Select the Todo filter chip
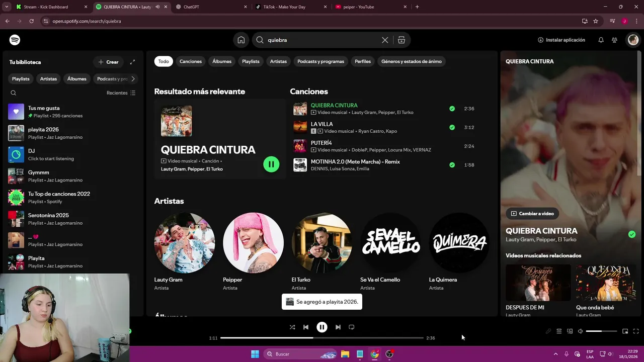Viewport: 644px width, 362px height. pos(164,61)
